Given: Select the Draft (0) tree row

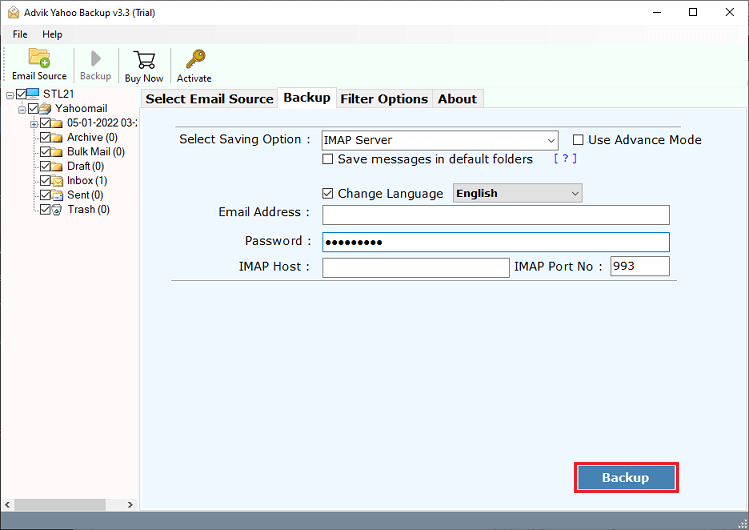Looking at the screenshot, I should (x=86, y=166).
